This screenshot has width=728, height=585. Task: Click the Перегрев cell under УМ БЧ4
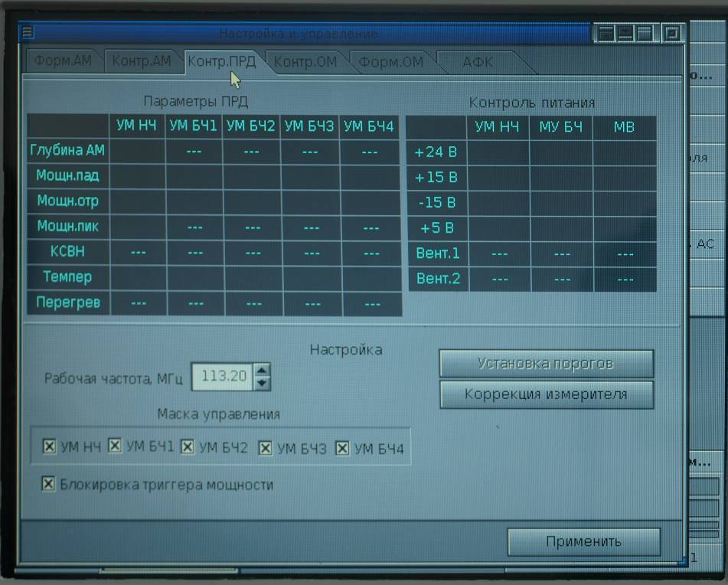point(372,304)
